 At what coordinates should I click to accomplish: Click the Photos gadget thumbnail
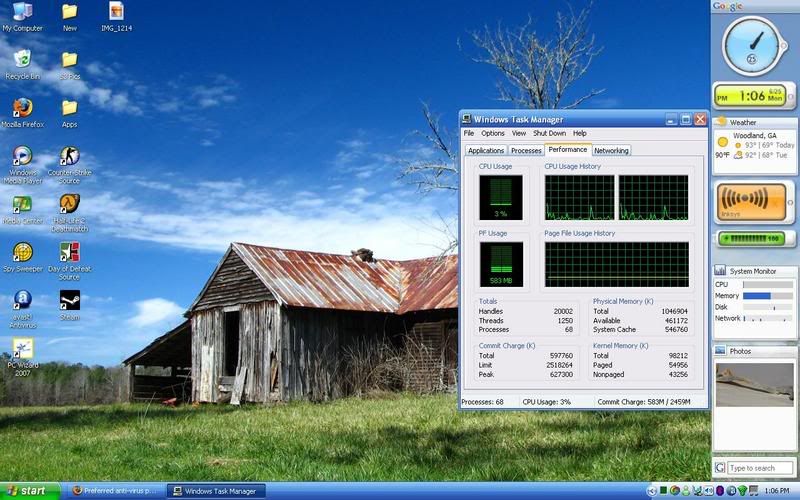755,398
